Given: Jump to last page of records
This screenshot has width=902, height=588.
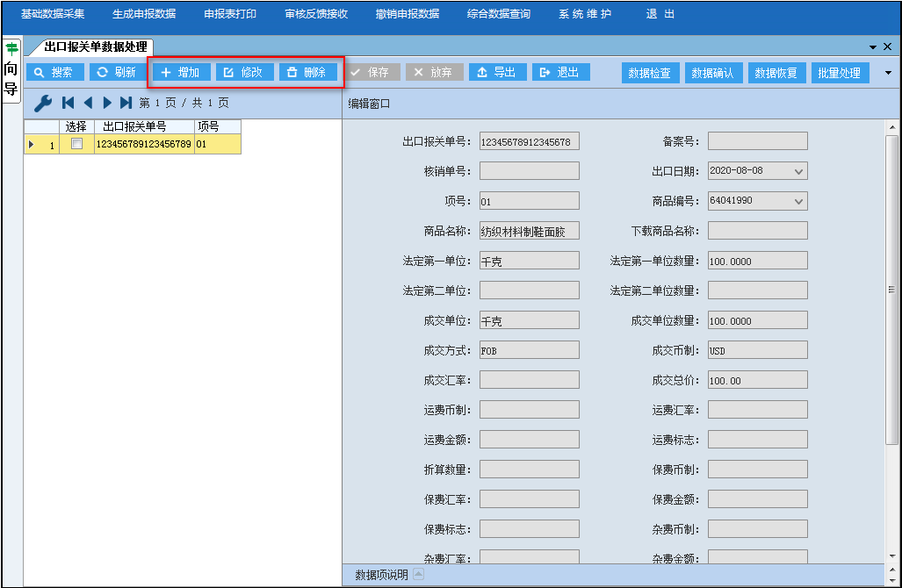Looking at the screenshot, I should pos(126,103).
